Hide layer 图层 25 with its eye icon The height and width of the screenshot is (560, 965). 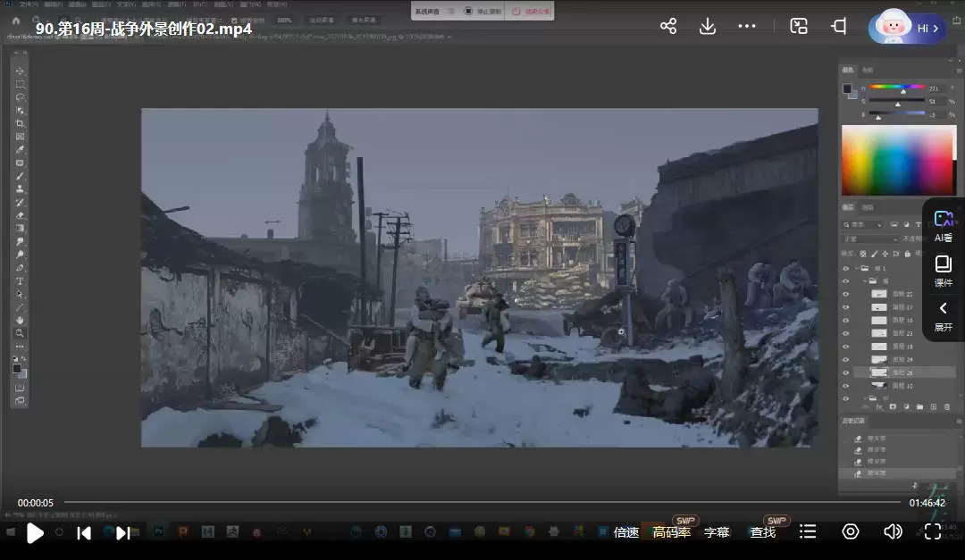pos(845,294)
